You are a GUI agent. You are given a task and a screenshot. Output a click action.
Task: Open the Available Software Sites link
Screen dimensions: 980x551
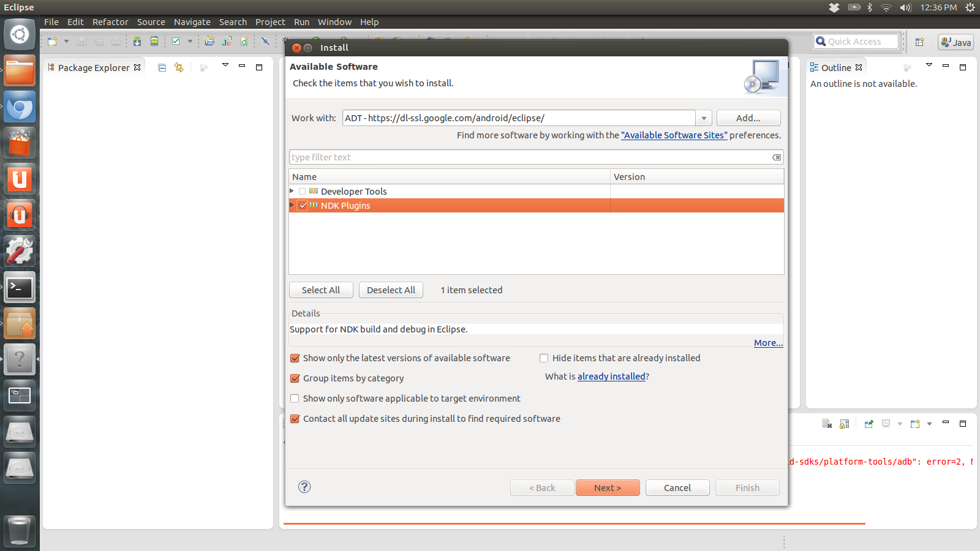(674, 135)
